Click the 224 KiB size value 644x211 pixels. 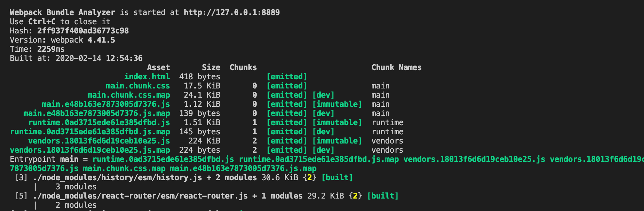[x=204, y=141]
